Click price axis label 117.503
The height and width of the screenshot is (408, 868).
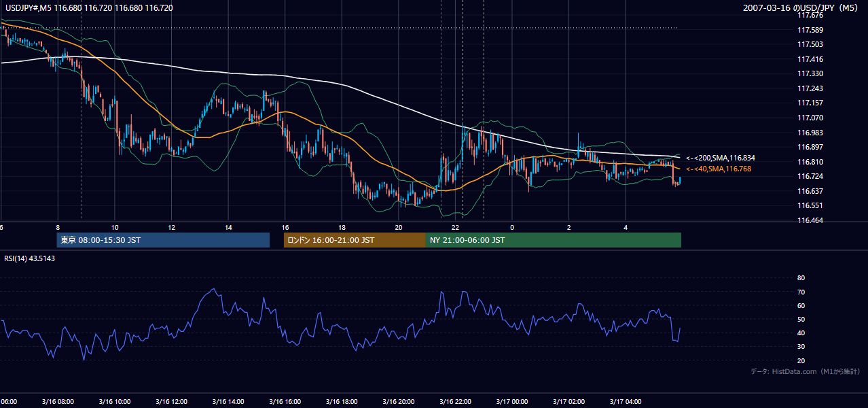point(810,44)
